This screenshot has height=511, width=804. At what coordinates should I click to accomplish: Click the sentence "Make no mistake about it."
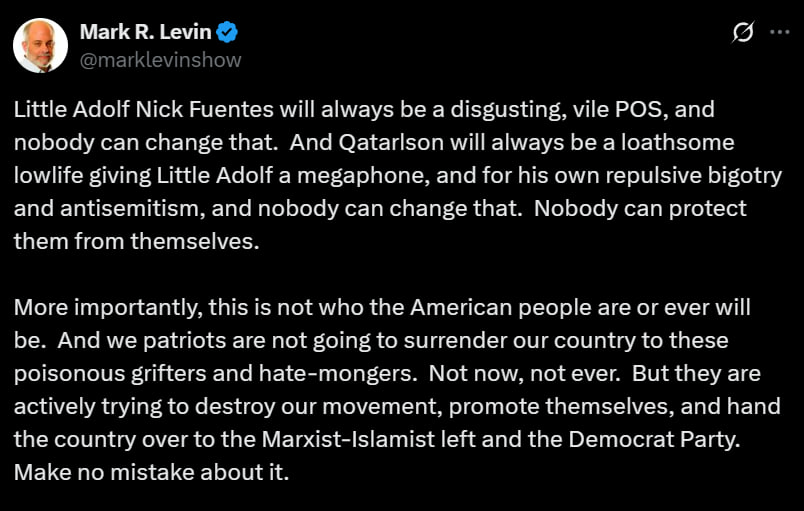pos(151,471)
